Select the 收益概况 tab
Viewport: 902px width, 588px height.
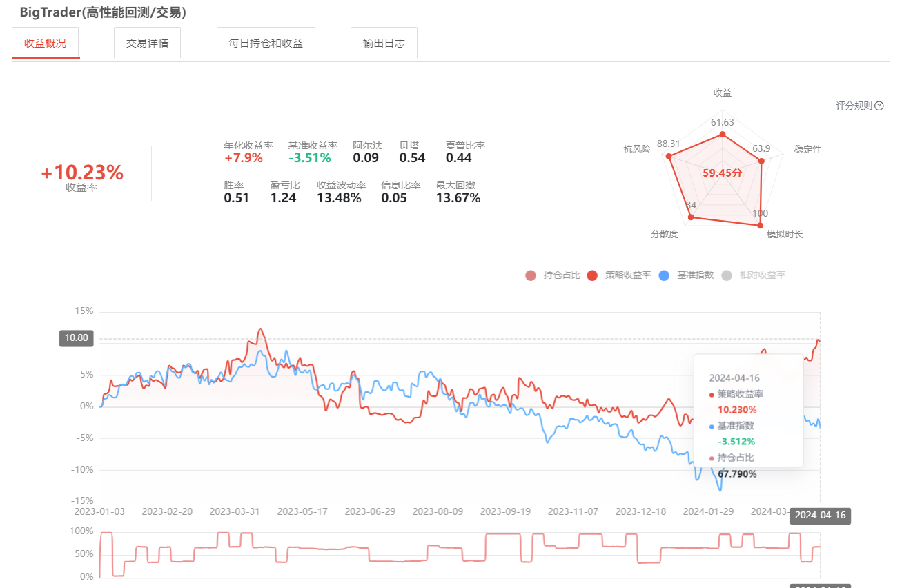pos(46,43)
